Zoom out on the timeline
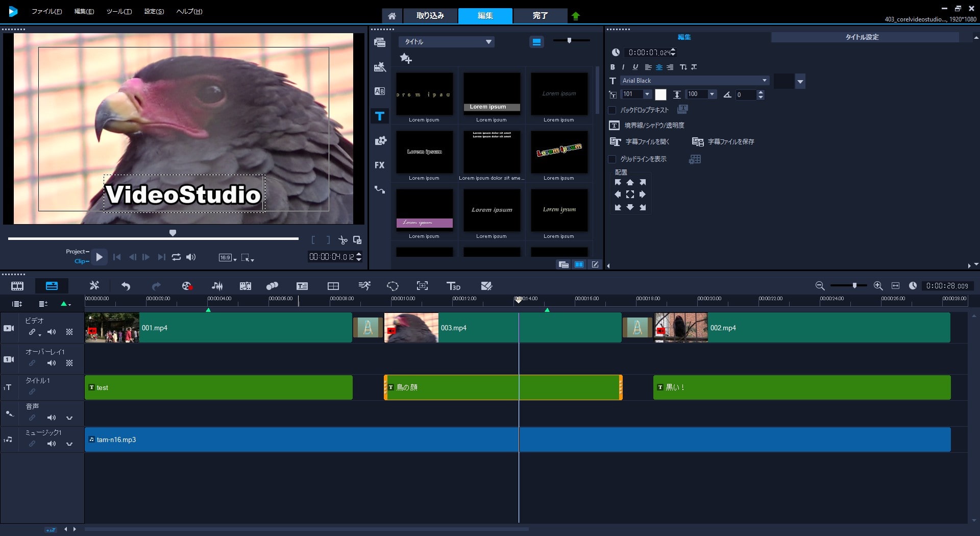980x536 pixels. coord(820,286)
